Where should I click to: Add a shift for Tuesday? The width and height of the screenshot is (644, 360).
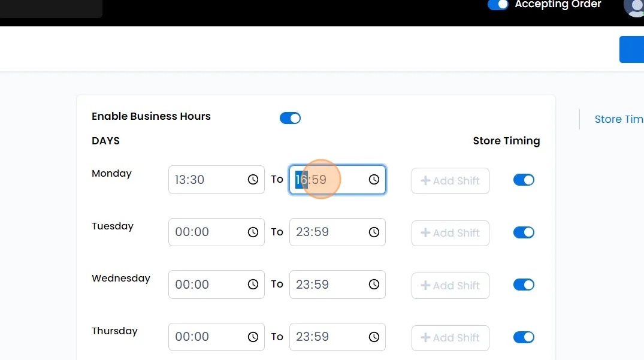click(450, 233)
